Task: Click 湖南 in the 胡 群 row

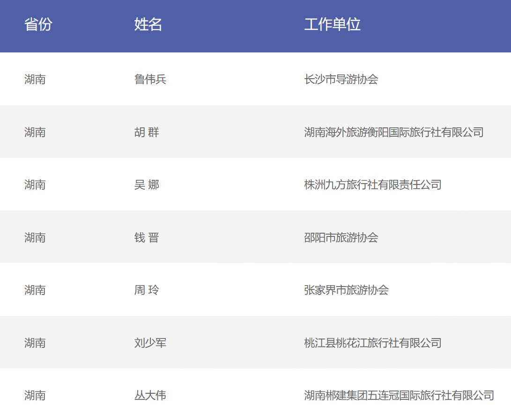Action: (35, 132)
